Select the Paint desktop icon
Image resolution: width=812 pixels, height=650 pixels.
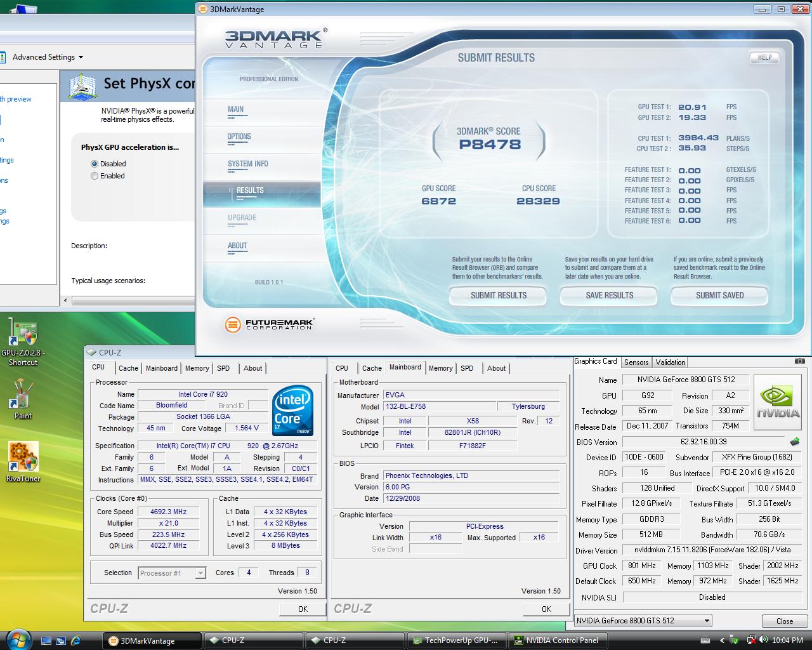[23, 399]
